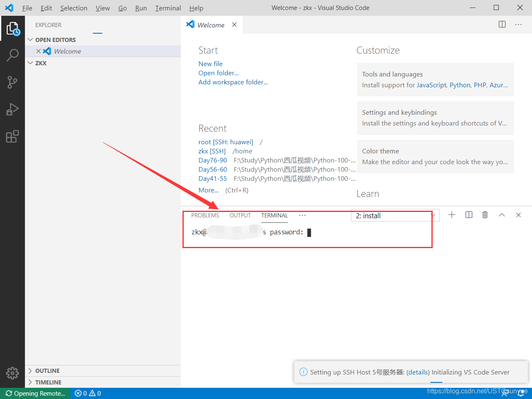
Task: Open the Terminal menu
Action: (x=168, y=8)
